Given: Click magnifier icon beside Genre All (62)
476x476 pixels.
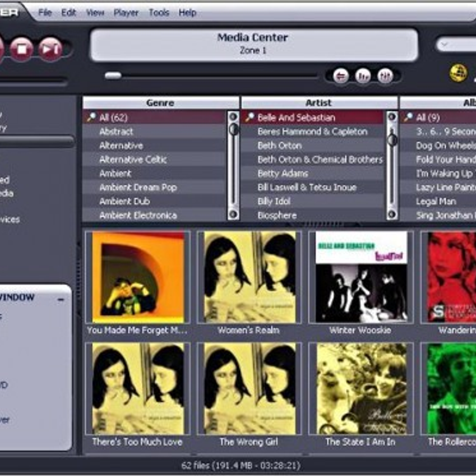Looking at the screenshot, I should coord(91,117).
